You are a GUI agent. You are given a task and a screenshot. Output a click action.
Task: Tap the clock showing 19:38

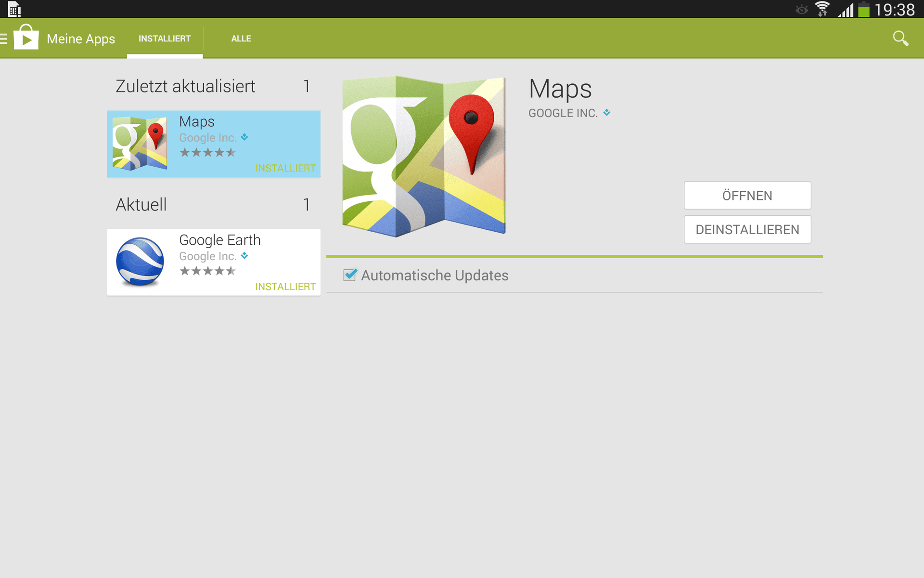pos(895,10)
